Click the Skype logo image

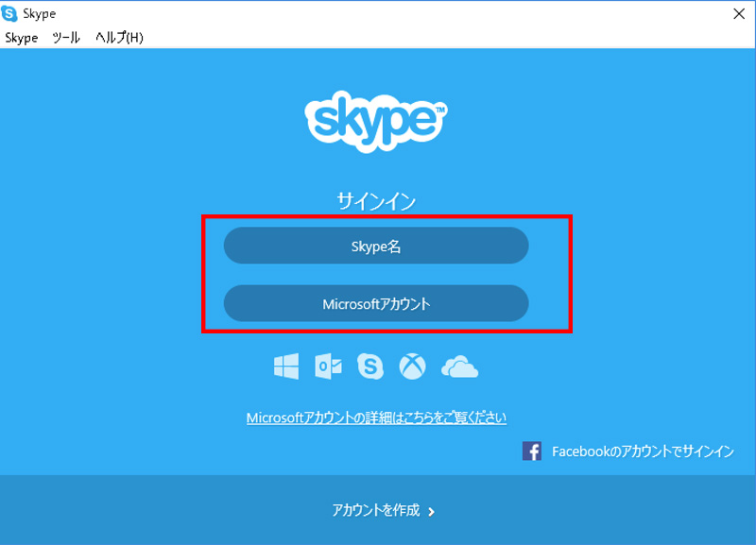tap(377, 123)
